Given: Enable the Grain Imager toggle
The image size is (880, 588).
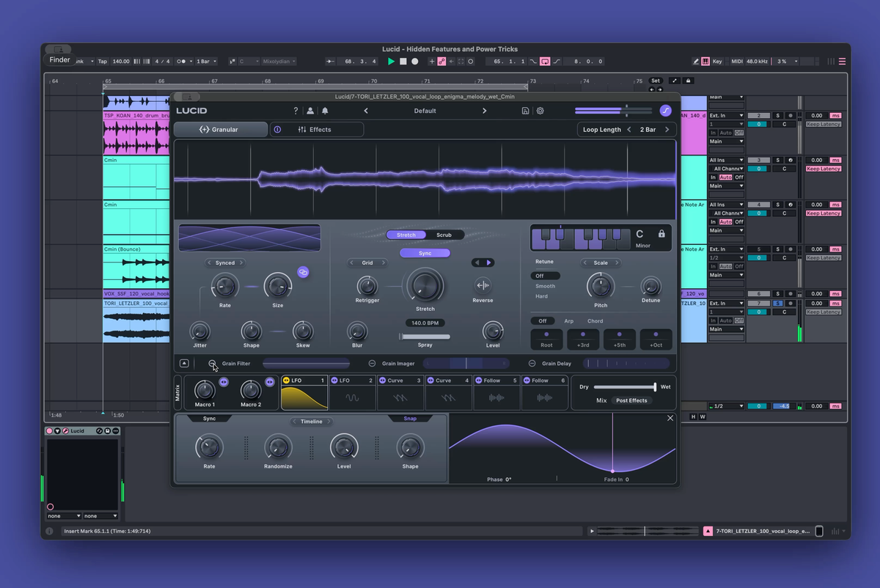Looking at the screenshot, I should [372, 364].
